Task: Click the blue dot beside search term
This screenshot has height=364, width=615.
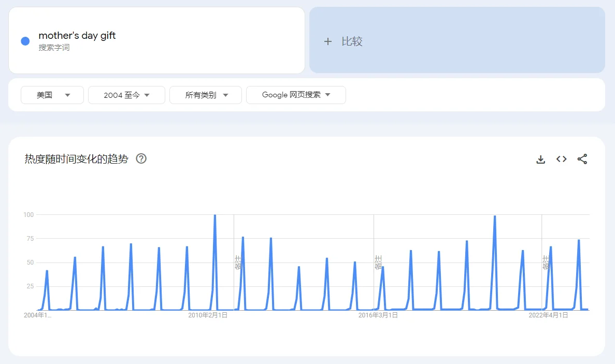Action: click(25, 41)
